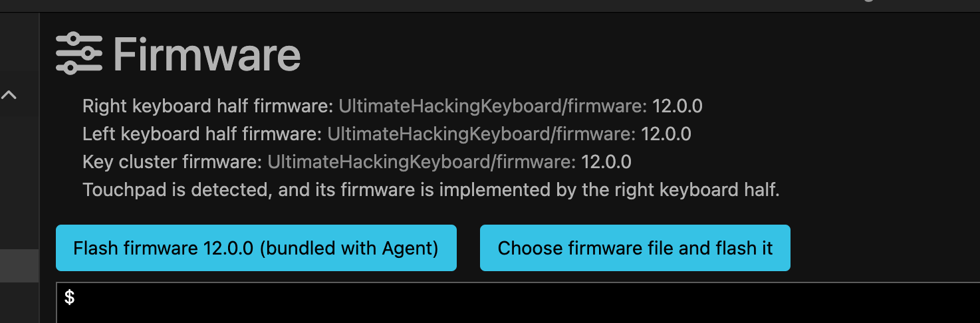The height and width of the screenshot is (323, 980).
Task: Click the right keyboard half version 12.0.0
Action: click(x=677, y=106)
